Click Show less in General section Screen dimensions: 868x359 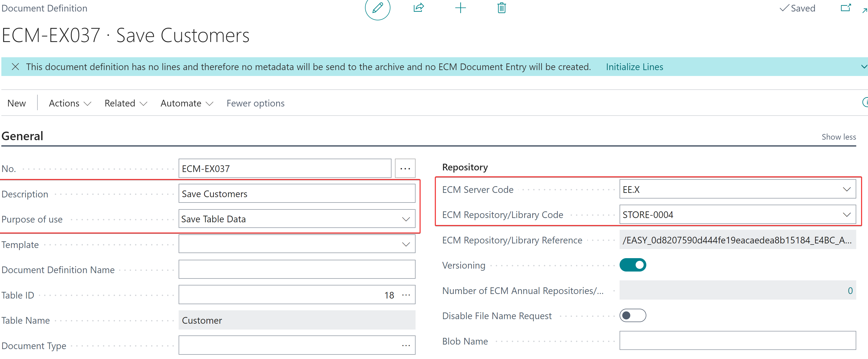tap(838, 137)
